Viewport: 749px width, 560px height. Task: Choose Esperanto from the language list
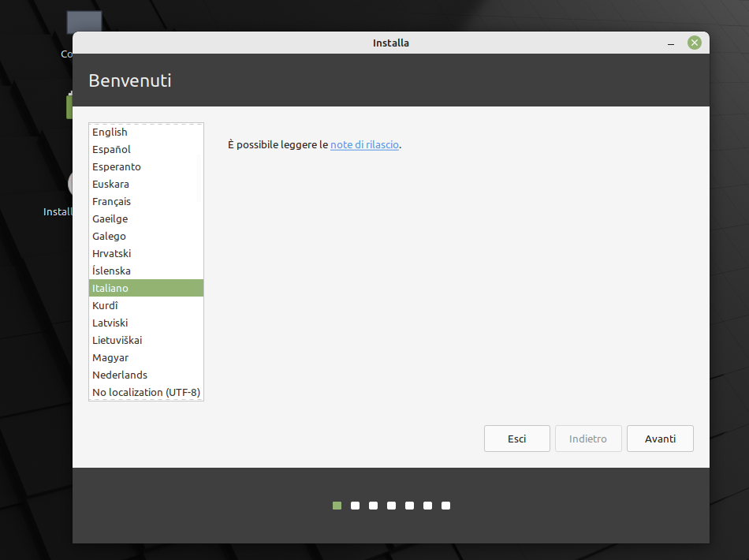click(146, 166)
